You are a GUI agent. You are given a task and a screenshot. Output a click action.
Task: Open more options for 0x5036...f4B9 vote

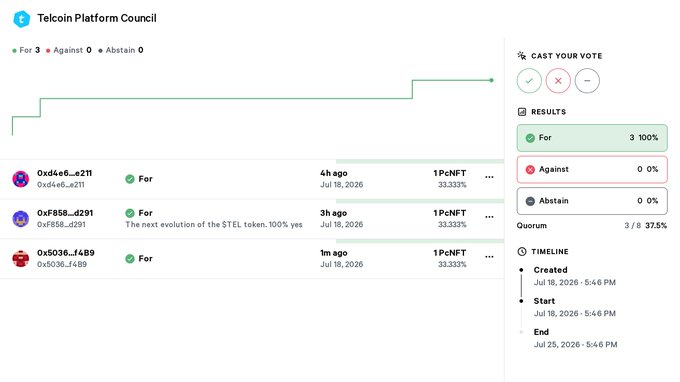489,257
